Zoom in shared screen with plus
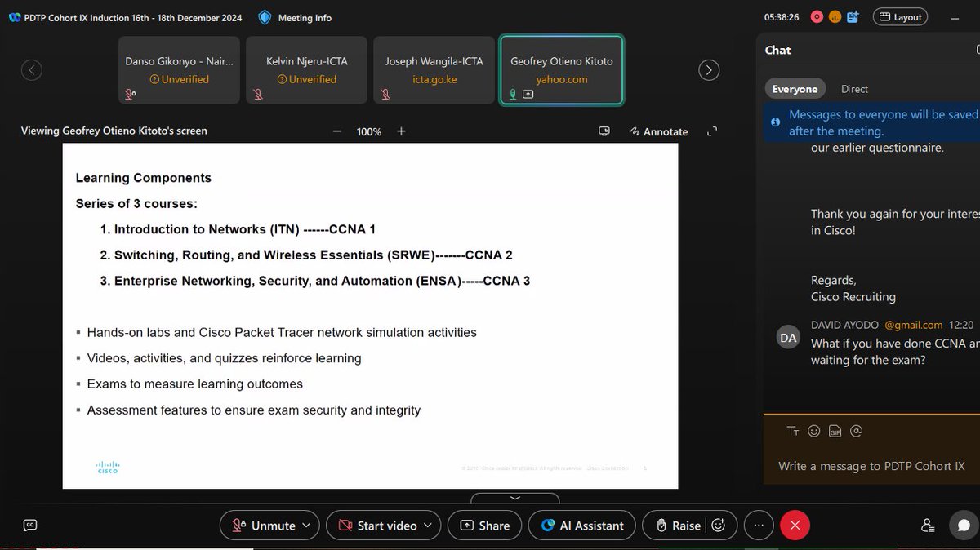980x550 pixels. click(401, 131)
